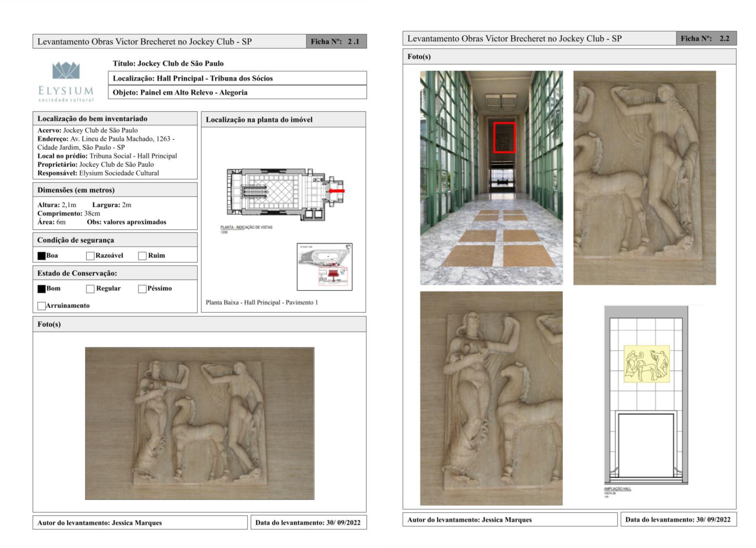Click the small site map inset
Image resolution: width=756 pixels, height=548 pixels.
point(324,266)
